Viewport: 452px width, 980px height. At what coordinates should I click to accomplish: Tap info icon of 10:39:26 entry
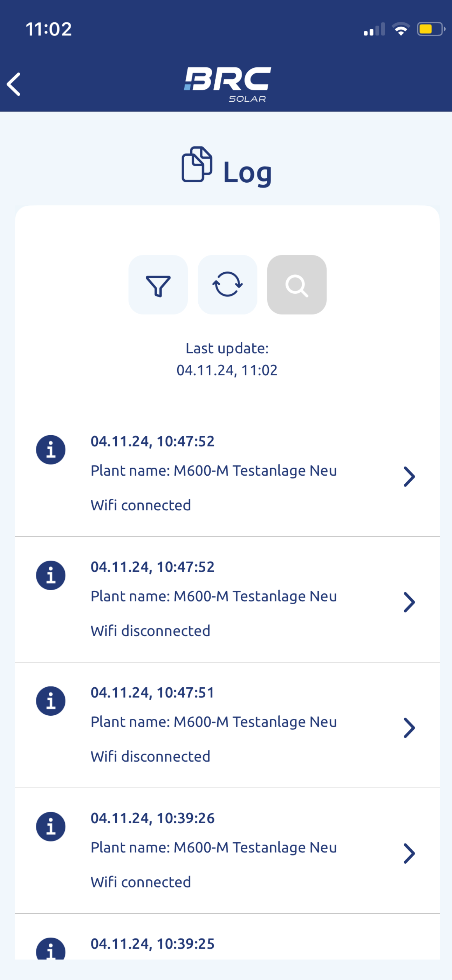tap(50, 826)
